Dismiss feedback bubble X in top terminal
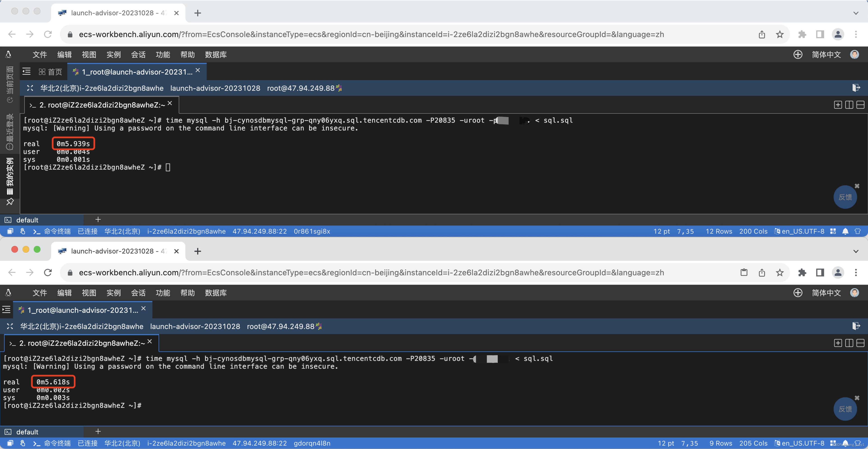 (857, 186)
